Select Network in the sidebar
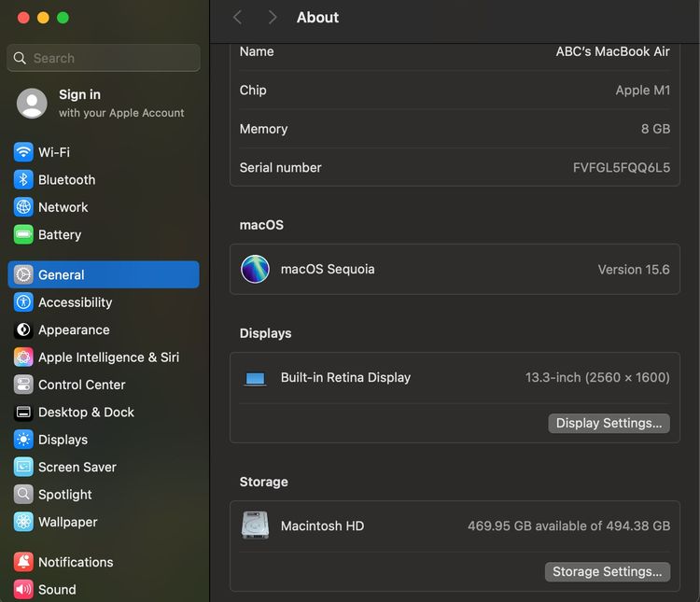This screenshot has width=700, height=602. (104, 207)
